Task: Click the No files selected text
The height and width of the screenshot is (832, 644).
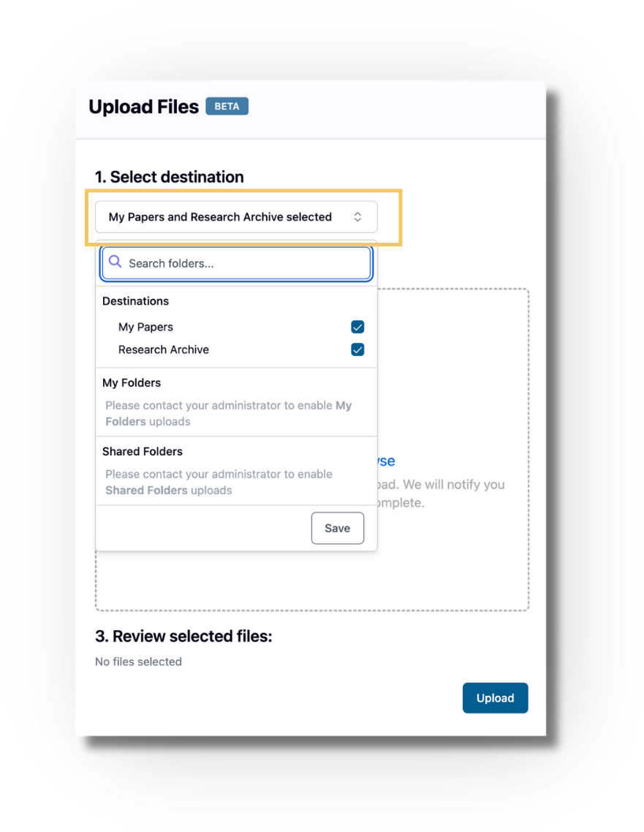Action: point(138,662)
